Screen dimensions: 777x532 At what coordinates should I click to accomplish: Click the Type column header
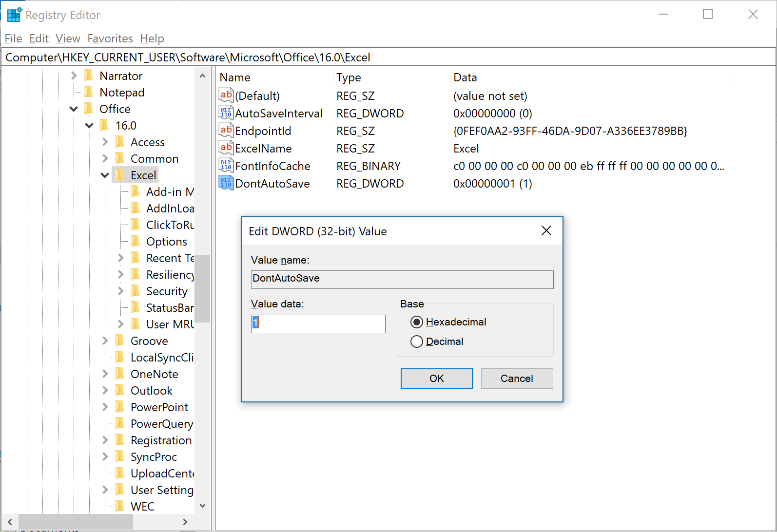coord(391,77)
